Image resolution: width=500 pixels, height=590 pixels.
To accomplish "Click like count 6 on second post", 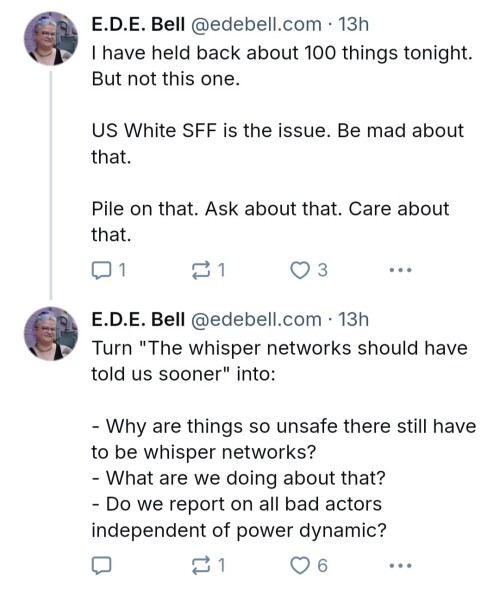I will [322, 566].
